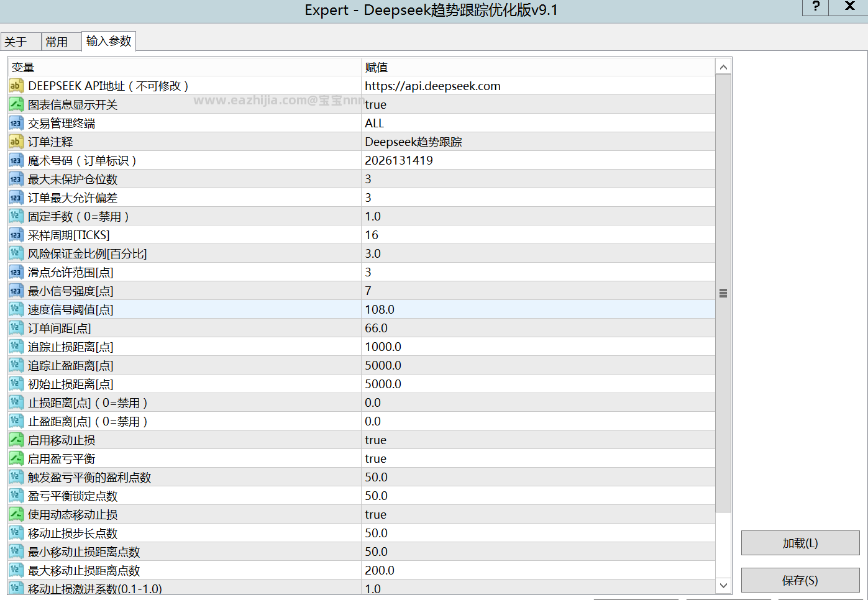This screenshot has height=600, width=868.
Task: Click the double icon beside 风险保证金比例
Action: 16,253
